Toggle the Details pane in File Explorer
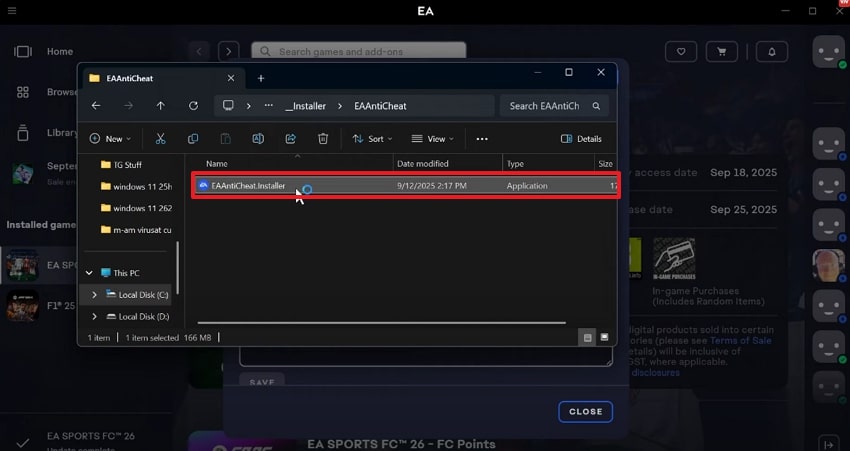This screenshot has width=850, height=451. [x=581, y=139]
